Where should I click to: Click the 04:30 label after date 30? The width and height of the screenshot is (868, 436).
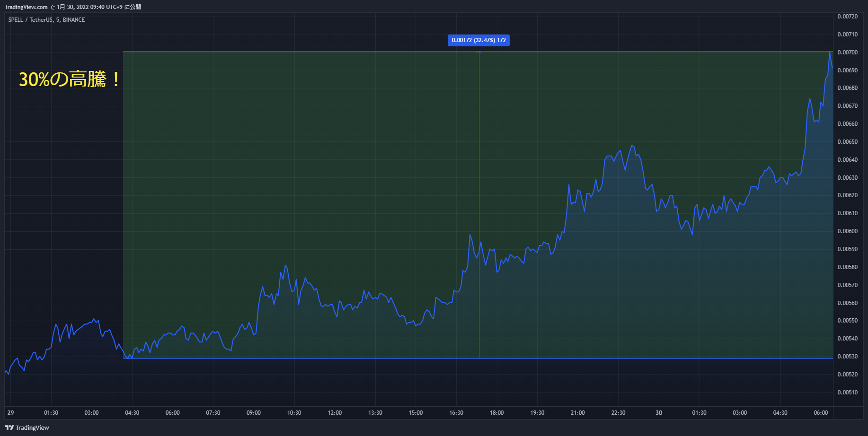(x=780, y=413)
